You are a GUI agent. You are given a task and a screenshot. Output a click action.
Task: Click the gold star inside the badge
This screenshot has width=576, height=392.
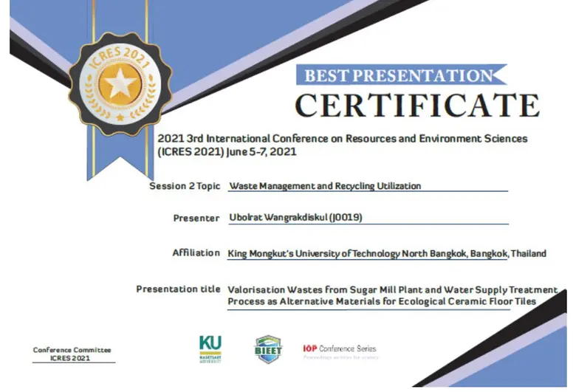[119, 83]
